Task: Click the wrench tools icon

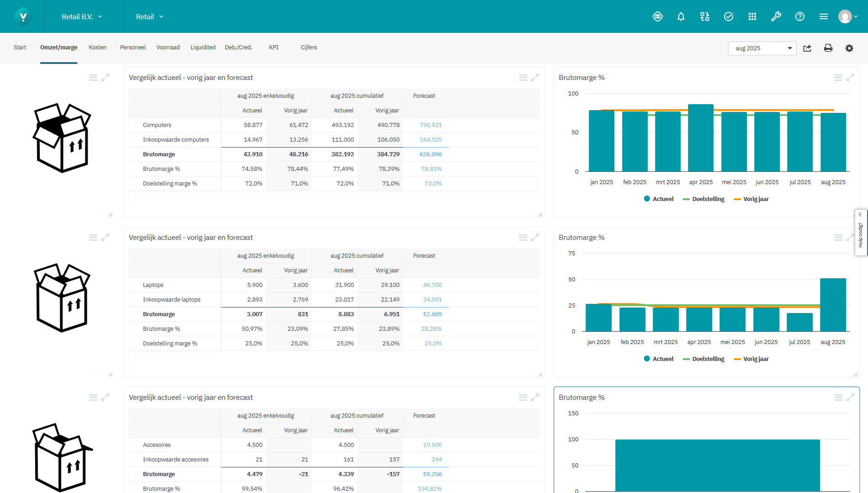Action: [776, 16]
